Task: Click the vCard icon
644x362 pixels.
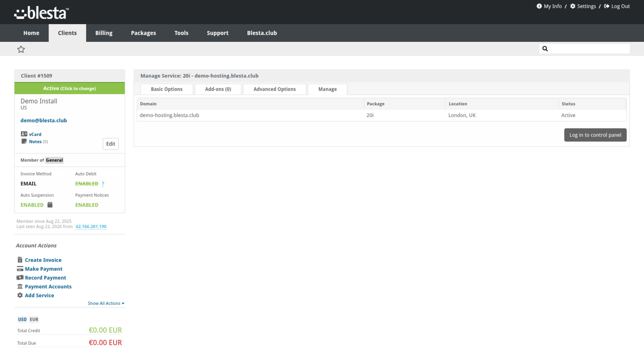Action: [24, 134]
